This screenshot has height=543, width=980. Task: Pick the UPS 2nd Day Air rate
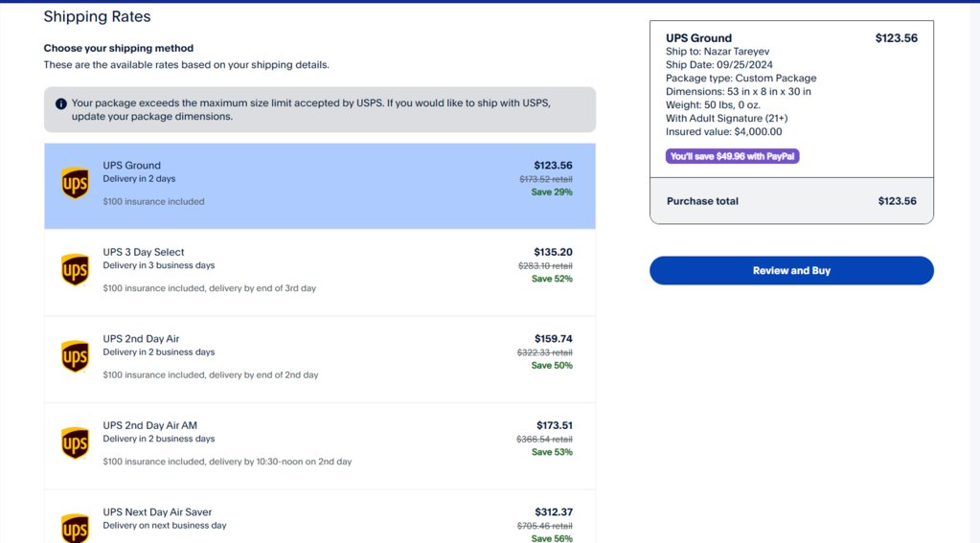(319, 359)
